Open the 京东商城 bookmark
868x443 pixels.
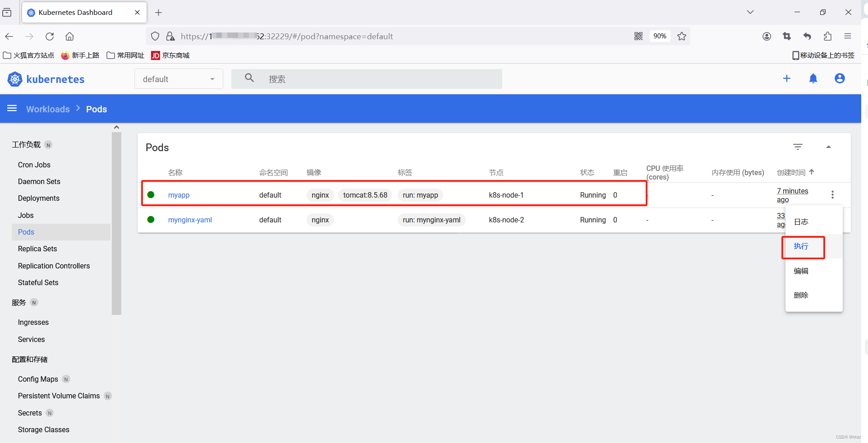point(170,55)
